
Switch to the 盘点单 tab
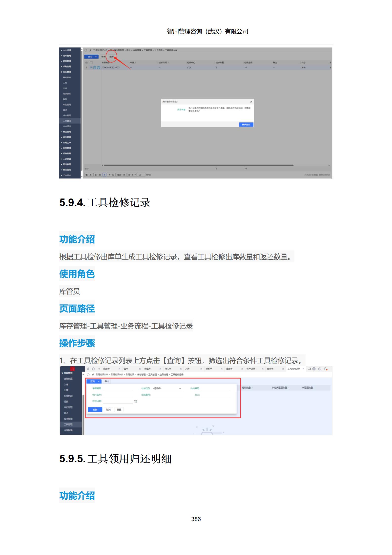click(270, 369)
